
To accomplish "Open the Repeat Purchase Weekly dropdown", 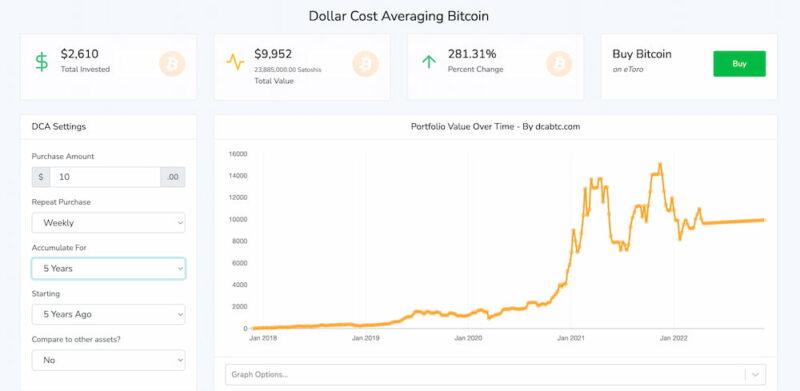I will [109, 223].
